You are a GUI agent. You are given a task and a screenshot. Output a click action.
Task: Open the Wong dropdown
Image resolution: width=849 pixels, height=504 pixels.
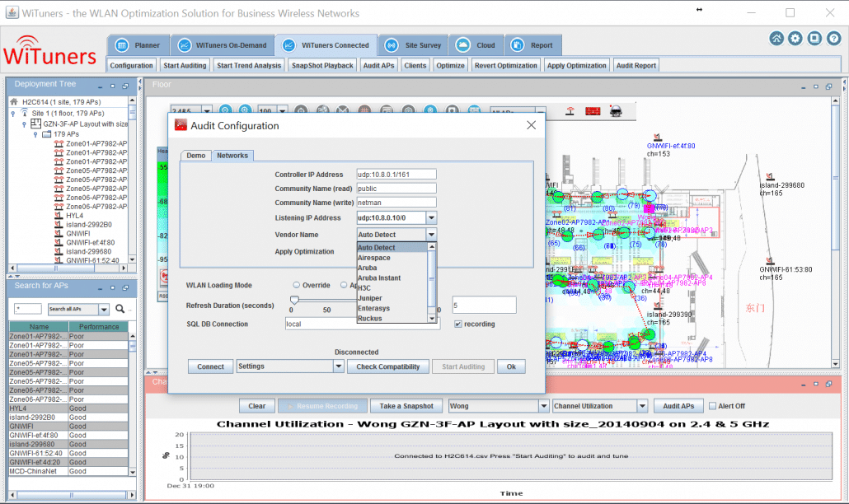(544, 406)
